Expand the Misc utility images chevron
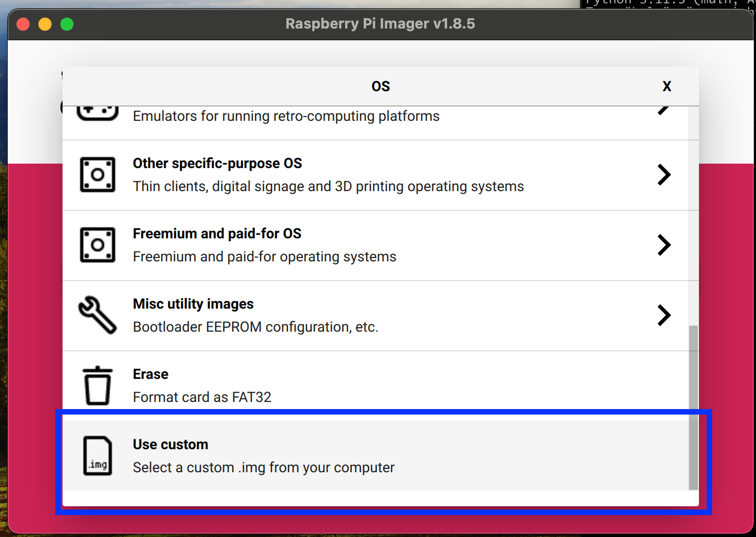 coord(664,315)
